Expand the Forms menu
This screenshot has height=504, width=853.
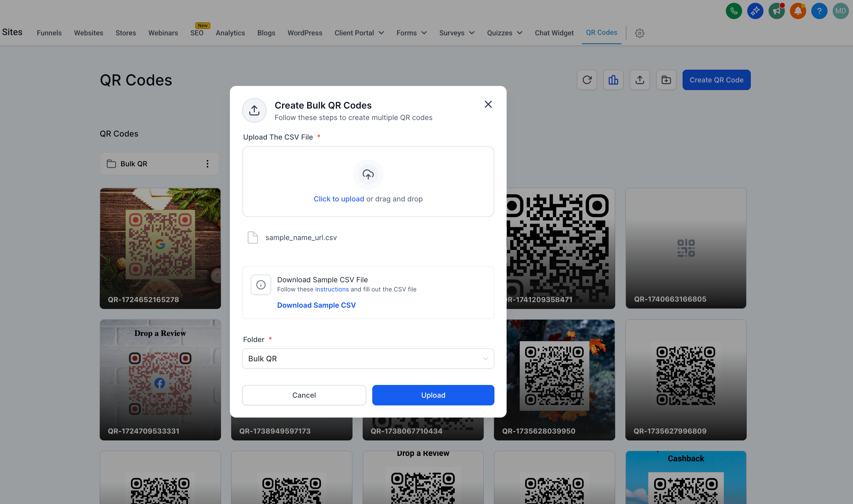411,33
